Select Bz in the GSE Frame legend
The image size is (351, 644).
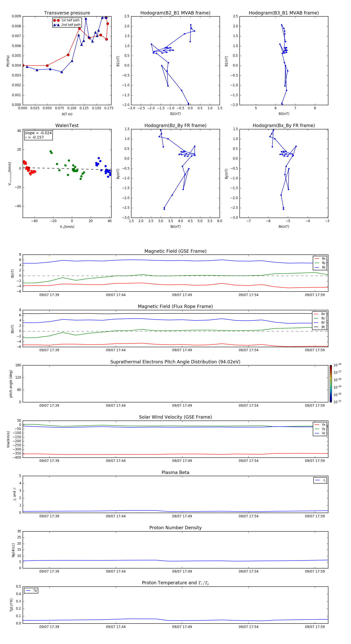(320, 267)
